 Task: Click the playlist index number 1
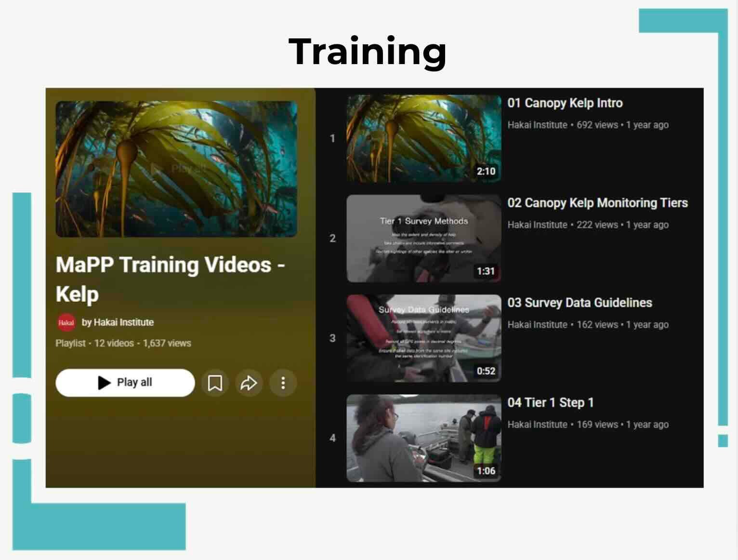(332, 139)
